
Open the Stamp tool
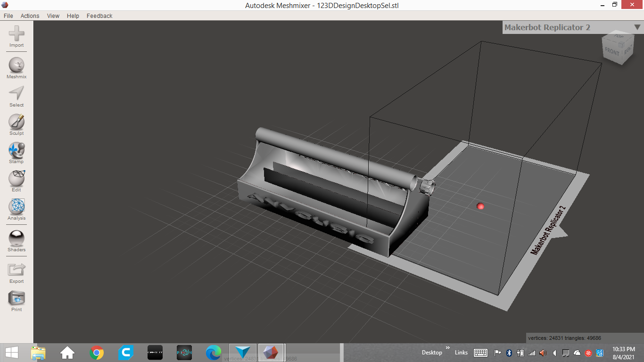[x=17, y=151]
